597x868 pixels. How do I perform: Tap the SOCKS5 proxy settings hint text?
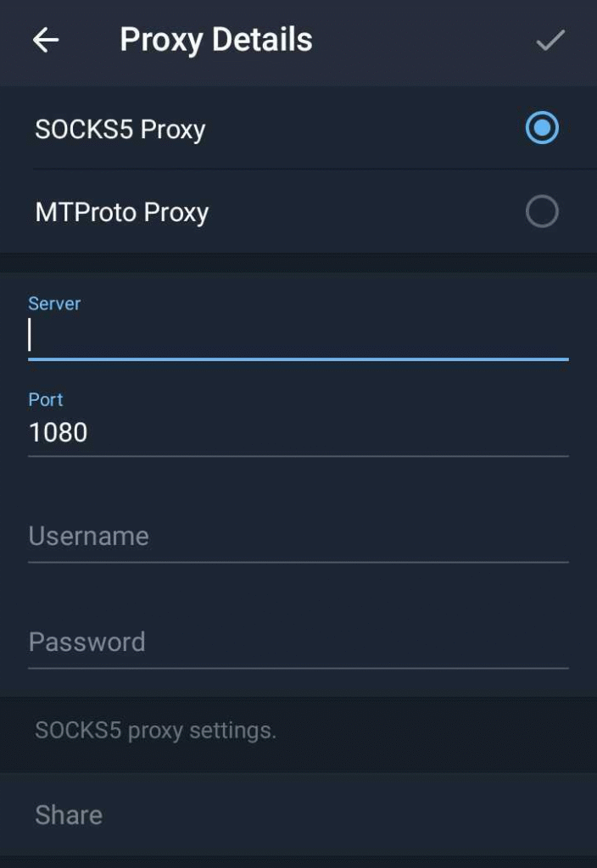155,730
